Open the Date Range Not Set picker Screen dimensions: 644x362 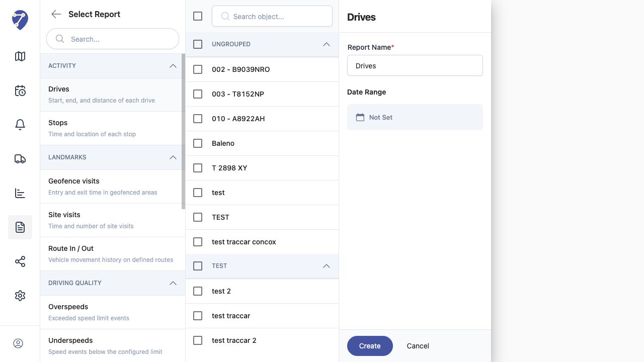(x=415, y=117)
